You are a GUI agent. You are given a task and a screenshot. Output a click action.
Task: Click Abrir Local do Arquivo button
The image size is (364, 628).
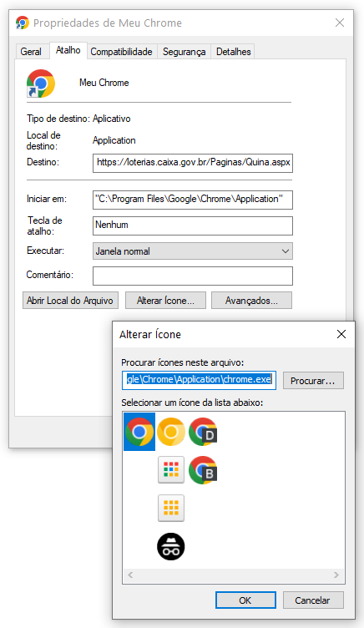click(x=70, y=301)
